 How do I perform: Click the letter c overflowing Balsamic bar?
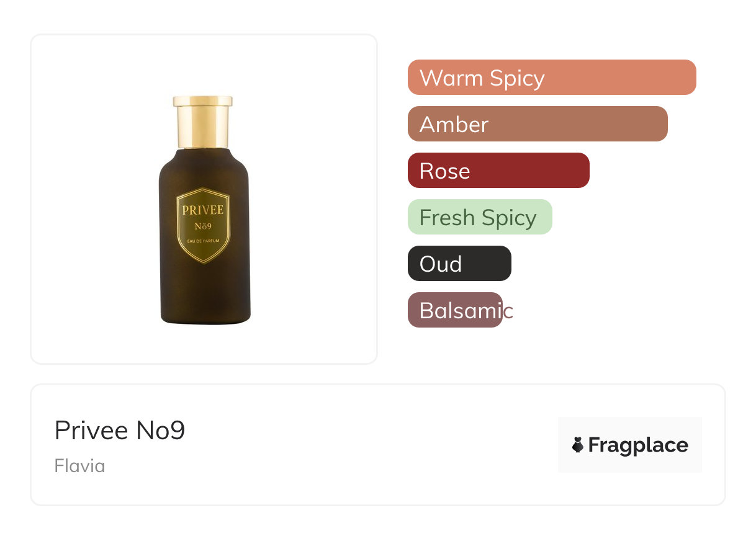508,311
